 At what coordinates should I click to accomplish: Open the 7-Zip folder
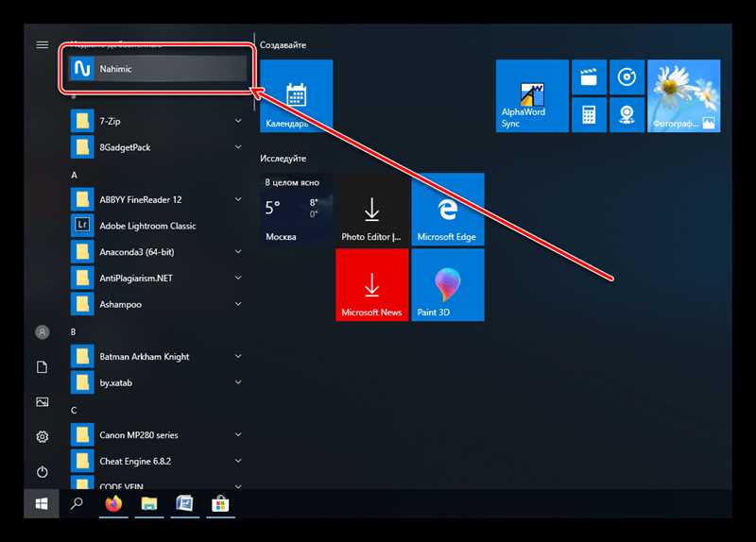pyautogui.click(x=158, y=121)
